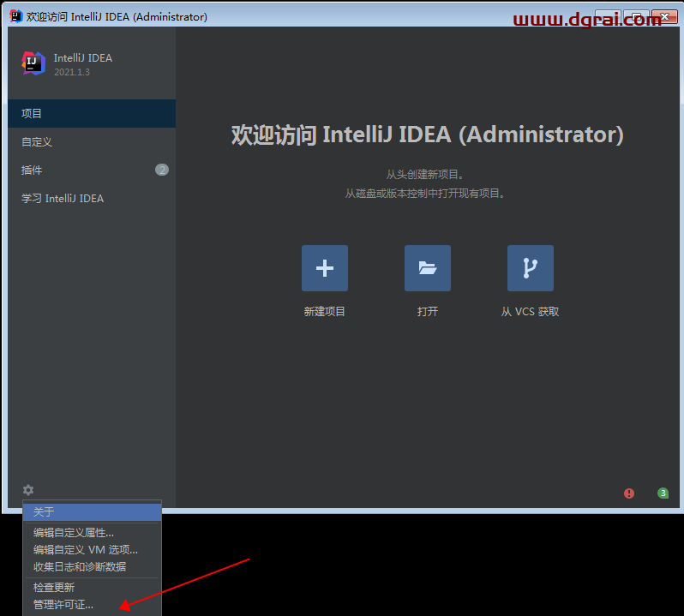The image size is (684, 616).
Task: Choose 编辑自定义 VM 选项... menu entry
Action: [x=93, y=550]
